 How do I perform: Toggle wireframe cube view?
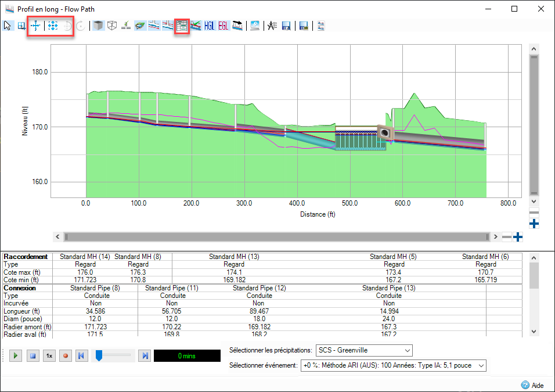112,26
